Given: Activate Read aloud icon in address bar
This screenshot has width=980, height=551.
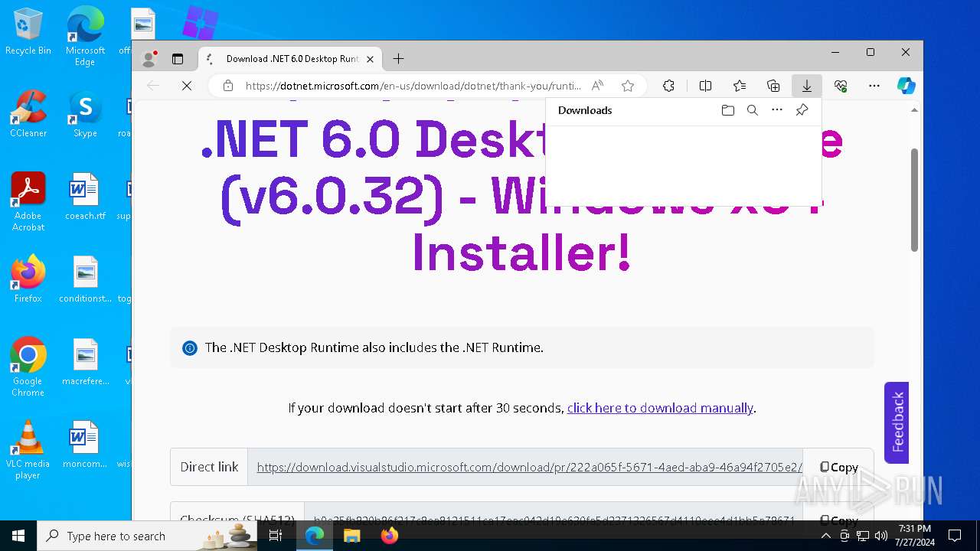Looking at the screenshot, I should click(598, 86).
